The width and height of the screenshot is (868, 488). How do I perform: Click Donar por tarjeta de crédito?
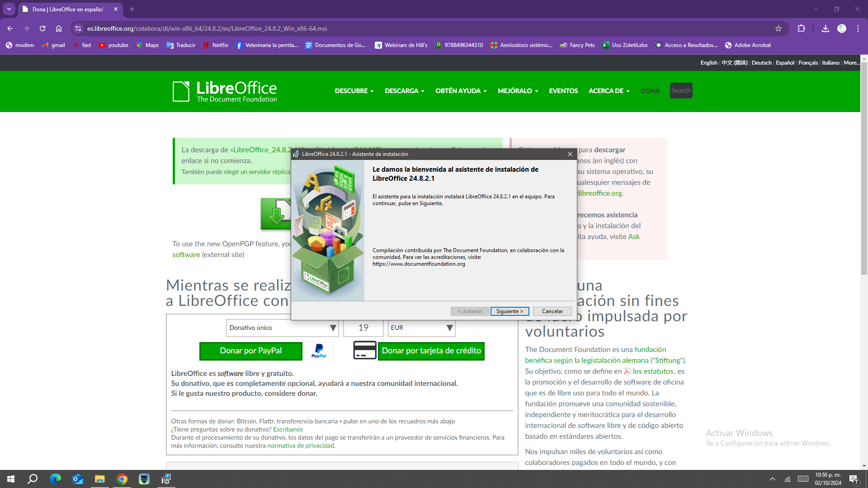pyautogui.click(x=431, y=351)
